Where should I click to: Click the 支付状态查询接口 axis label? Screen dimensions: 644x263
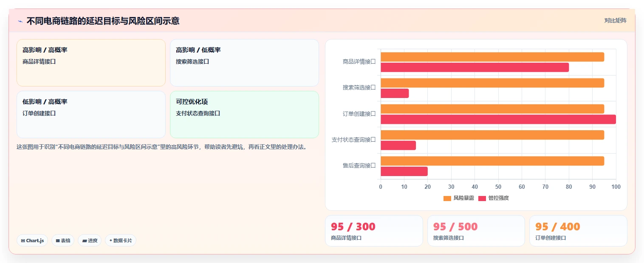354,140
